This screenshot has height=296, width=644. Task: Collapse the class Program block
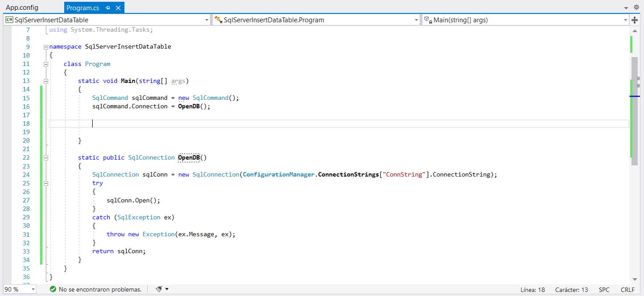pyautogui.click(x=45, y=64)
